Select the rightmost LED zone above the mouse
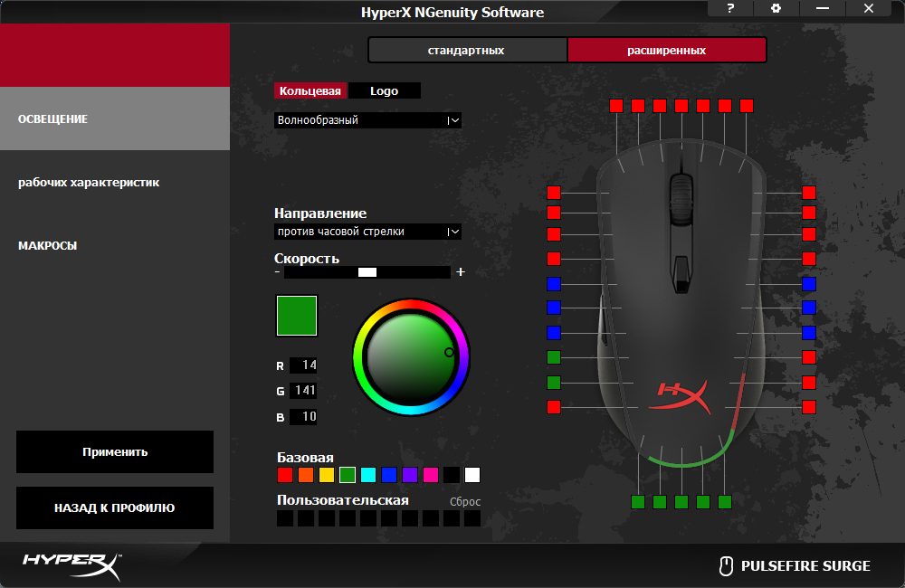This screenshot has height=588, width=905. click(x=747, y=106)
